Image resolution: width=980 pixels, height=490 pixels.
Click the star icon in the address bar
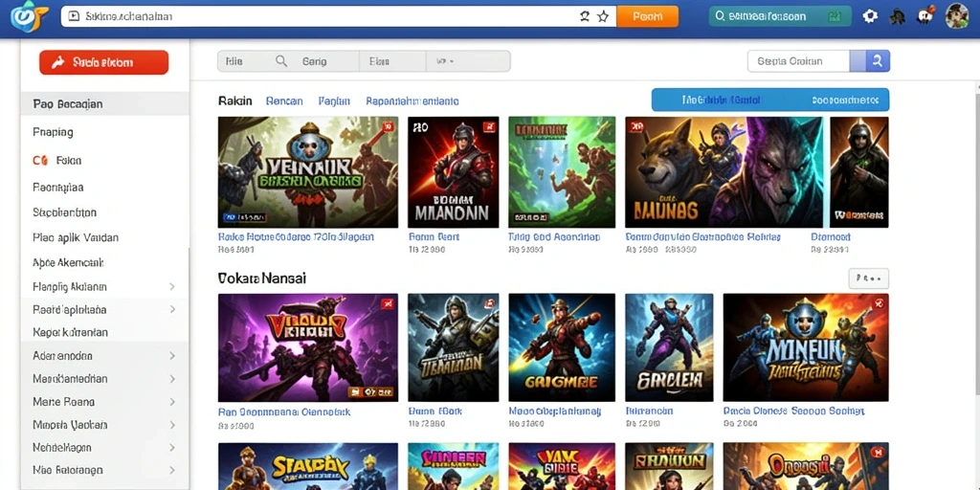pos(603,17)
